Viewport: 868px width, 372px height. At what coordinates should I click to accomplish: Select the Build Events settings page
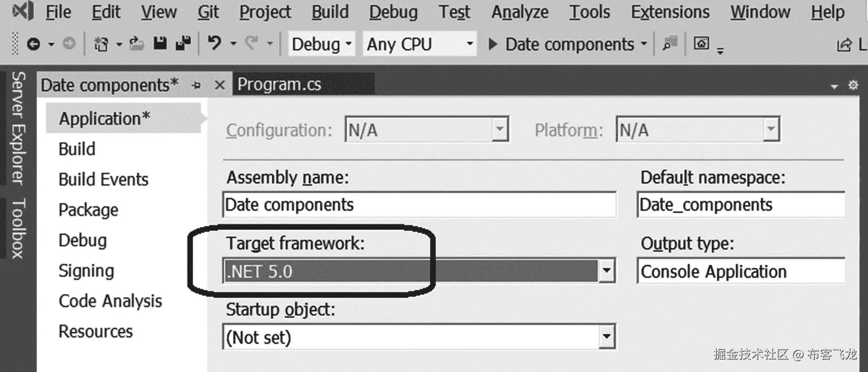pyautogui.click(x=103, y=179)
